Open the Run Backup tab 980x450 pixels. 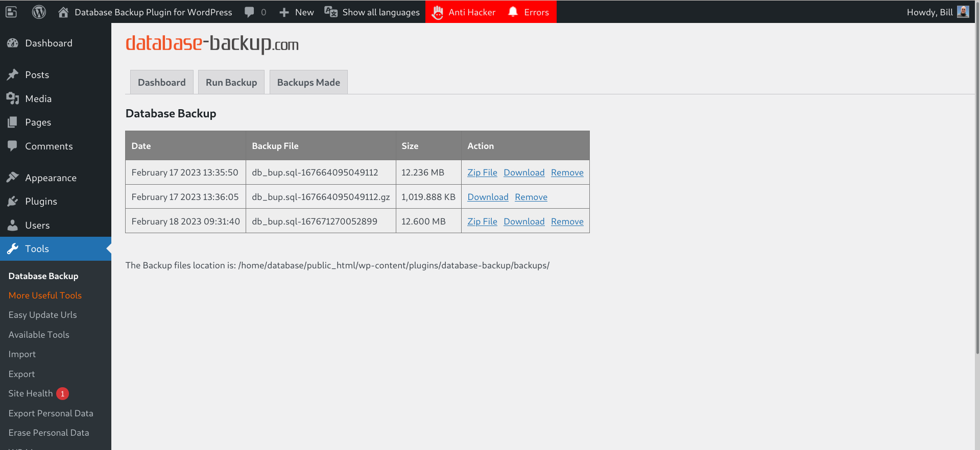pos(231,82)
